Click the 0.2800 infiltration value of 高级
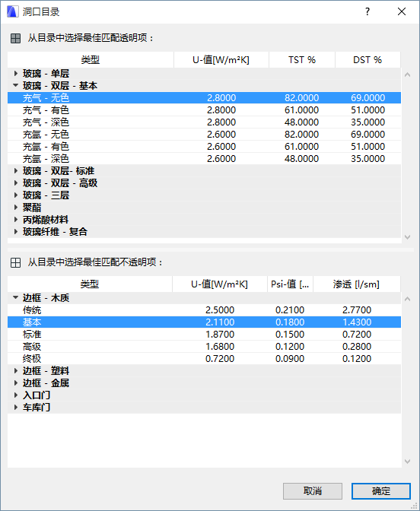 [x=357, y=347]
